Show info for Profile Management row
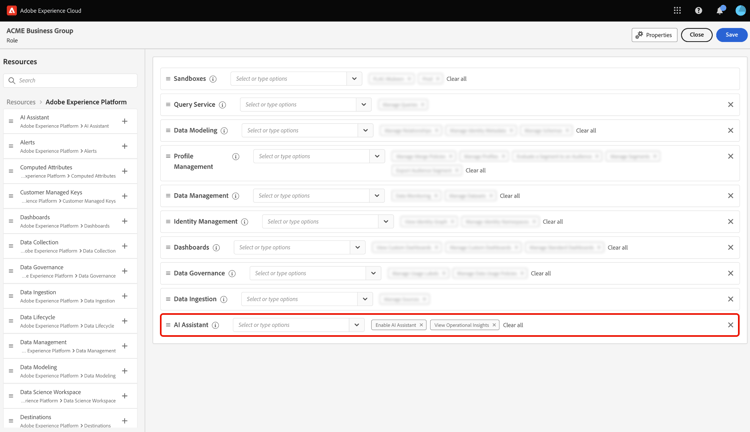Screen dimensions: 750x432 (235, 156)
